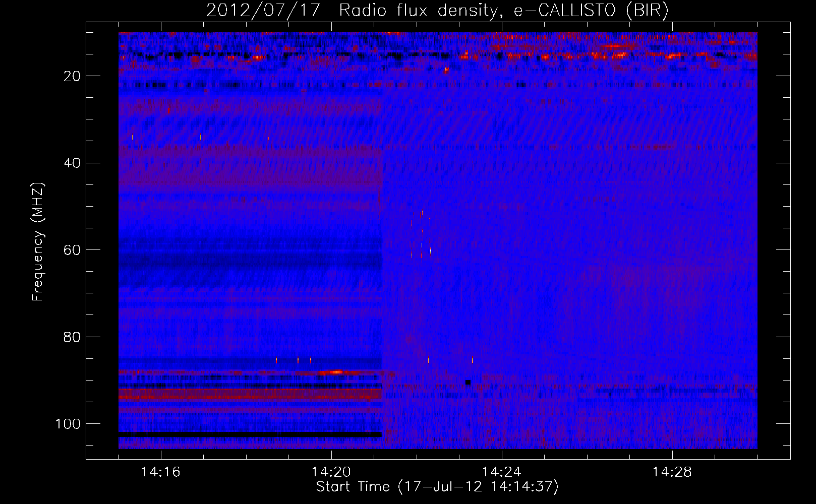The height and width of the screenshot is (504, 816).
Task: Click the frequency tick label "80"
Action: [72, 337]
